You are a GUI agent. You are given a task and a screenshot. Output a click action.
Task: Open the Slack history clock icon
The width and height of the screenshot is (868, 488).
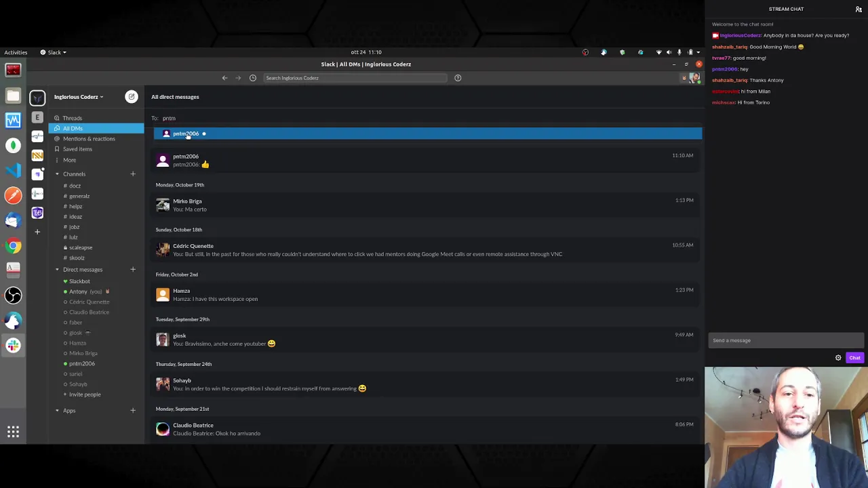click(253, 78)
